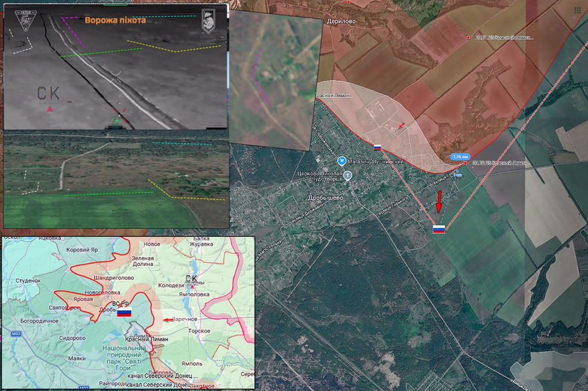Click the Russian flag below the large red arrow
The height and width of the screenshot is (391, 588).
click(439, 229)
